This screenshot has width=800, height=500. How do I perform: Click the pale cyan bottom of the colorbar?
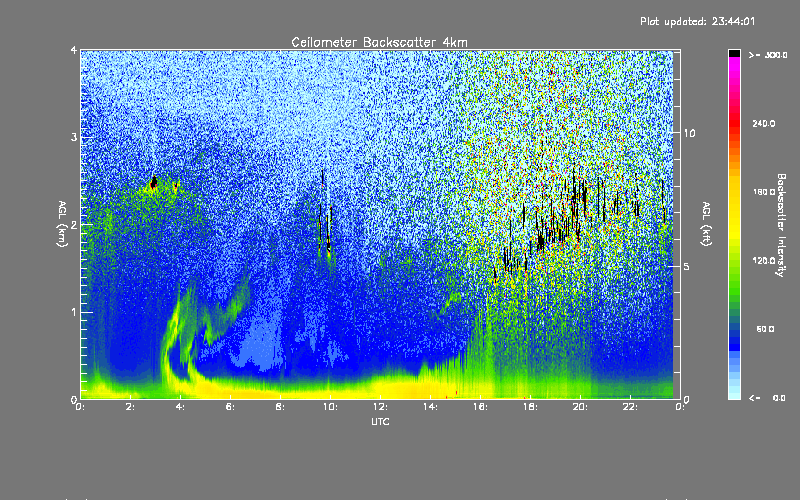pyautogui.click(x=734, y=393)
